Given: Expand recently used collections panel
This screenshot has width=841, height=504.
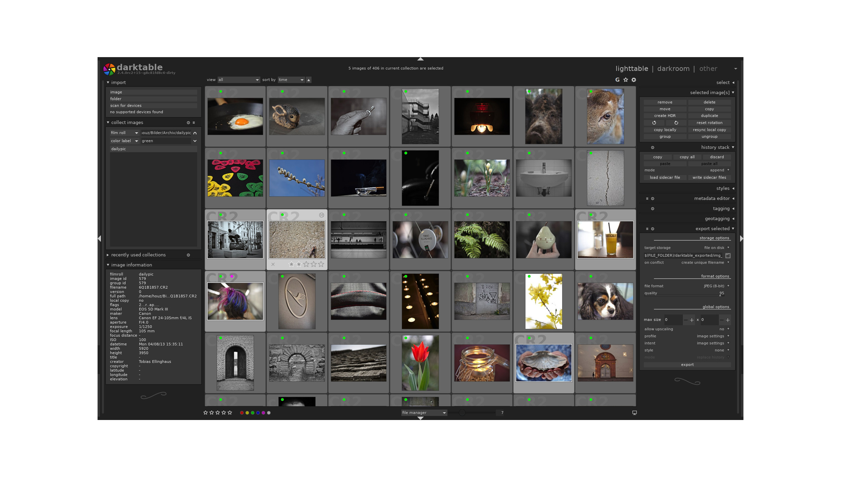Looking at the screenshot, I should coord(138,255).
